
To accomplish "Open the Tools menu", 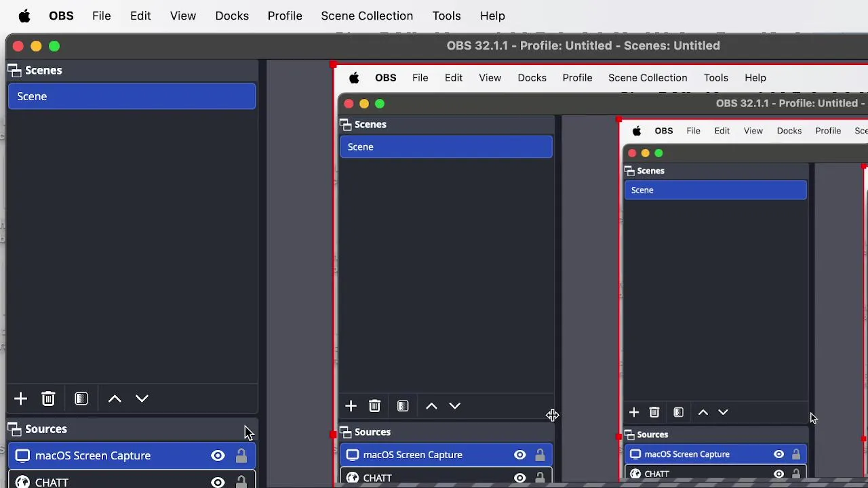I will 446,16.
